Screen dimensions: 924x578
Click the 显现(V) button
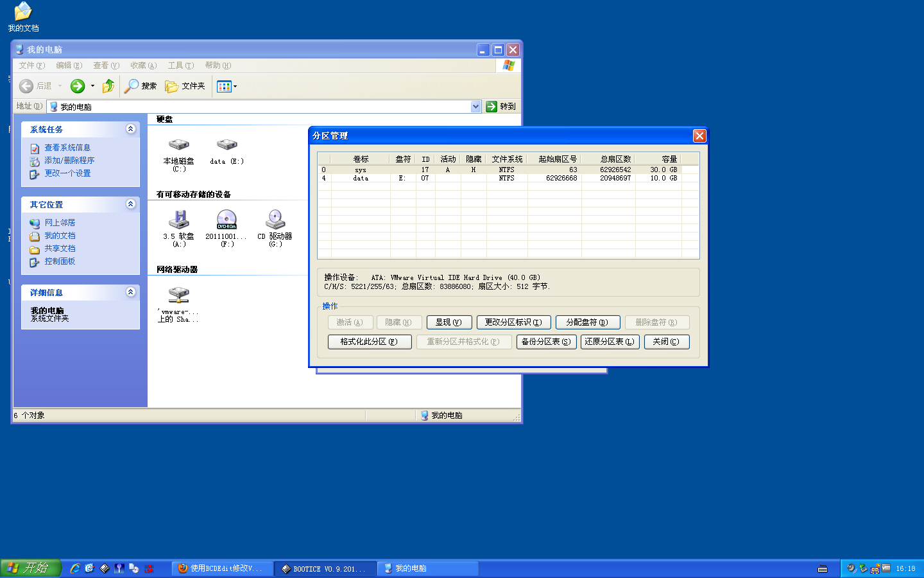point(449,322)
